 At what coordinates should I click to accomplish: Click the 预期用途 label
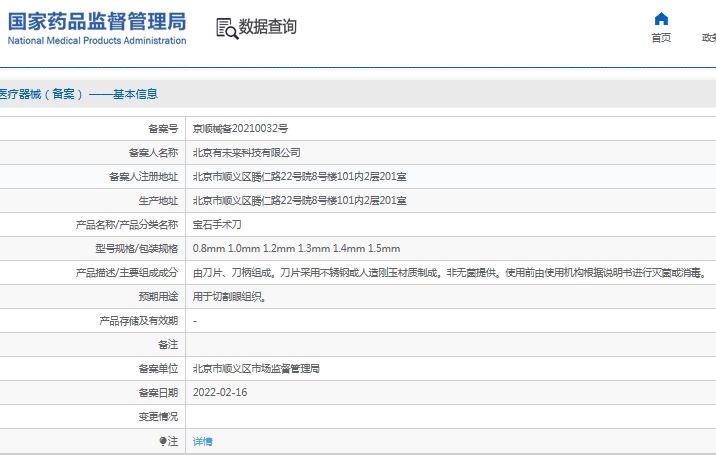tap(158, 297)
